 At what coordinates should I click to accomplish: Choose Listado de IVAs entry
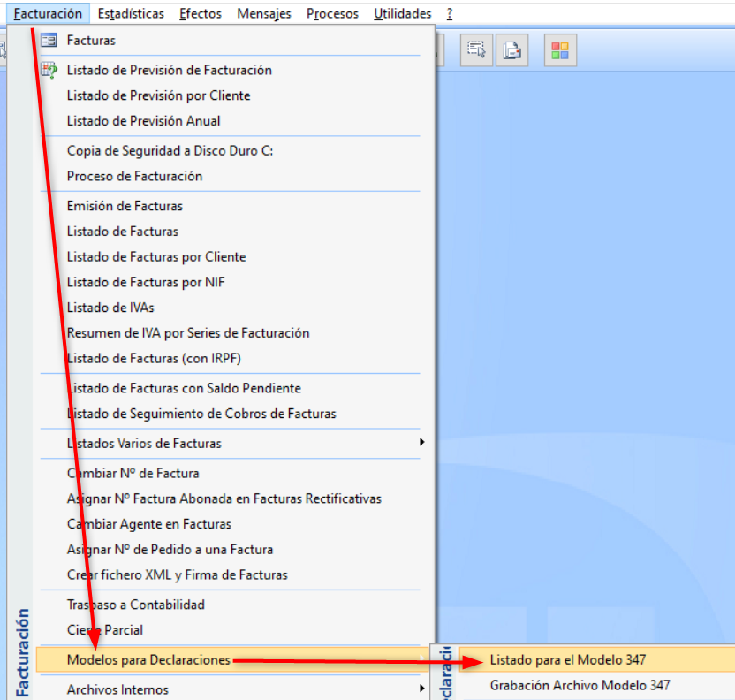(x=110, y=308)
